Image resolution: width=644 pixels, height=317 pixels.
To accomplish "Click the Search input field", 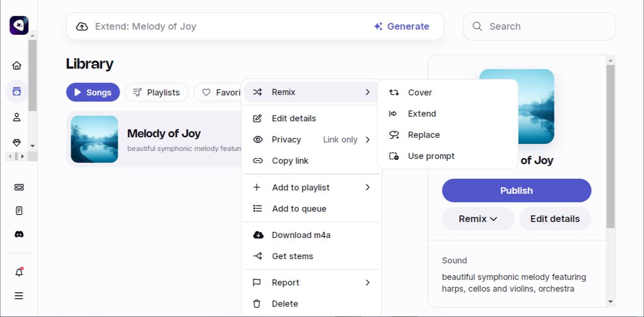I will pos(546,27).
